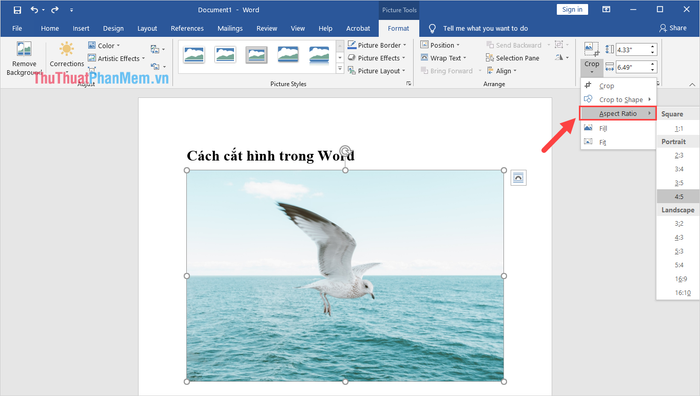Switch to the Insert tab
The width and height of the screenshot is (700, 396).
[x=81, y=28]
